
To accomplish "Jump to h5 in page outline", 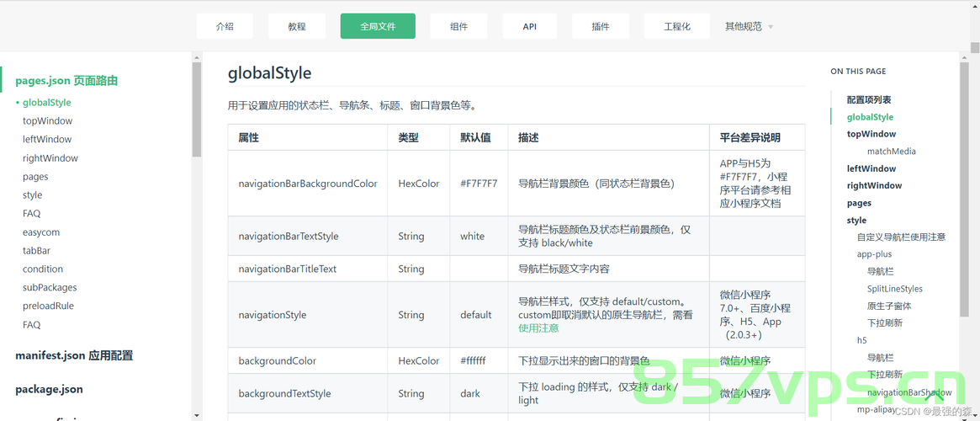I will point(862,340).
